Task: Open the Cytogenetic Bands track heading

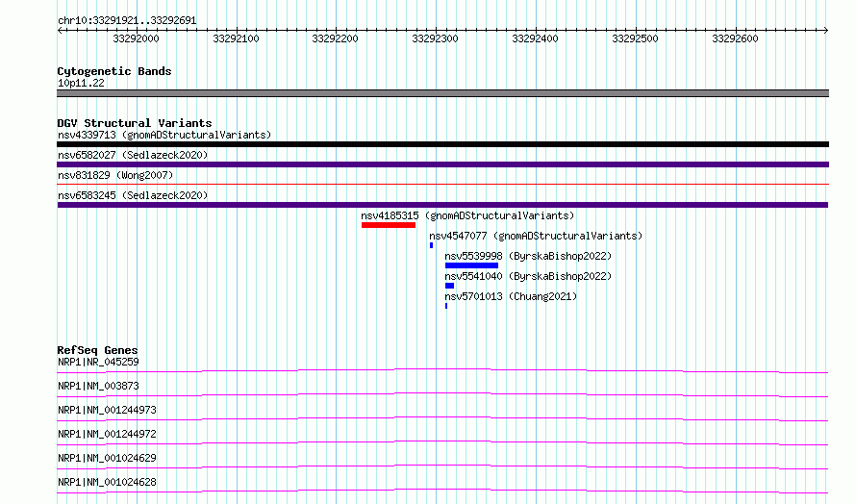Action: 114,71
